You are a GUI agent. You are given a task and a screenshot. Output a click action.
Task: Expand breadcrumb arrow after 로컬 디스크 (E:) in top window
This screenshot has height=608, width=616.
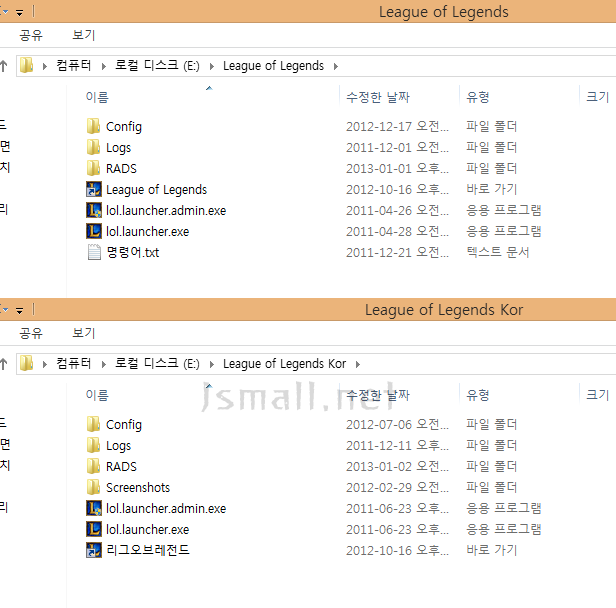[212, 66]
